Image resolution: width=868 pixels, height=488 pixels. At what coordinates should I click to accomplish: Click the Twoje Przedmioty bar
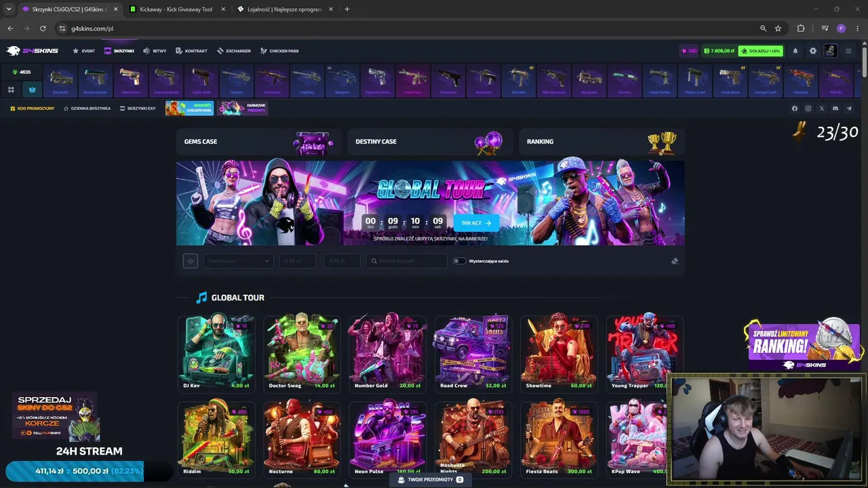[431, 480]
